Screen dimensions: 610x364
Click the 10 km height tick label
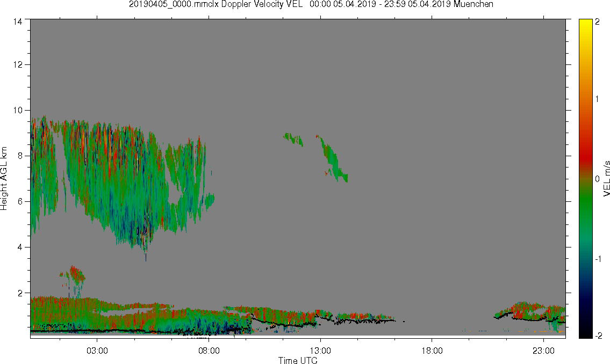point(18,110)
